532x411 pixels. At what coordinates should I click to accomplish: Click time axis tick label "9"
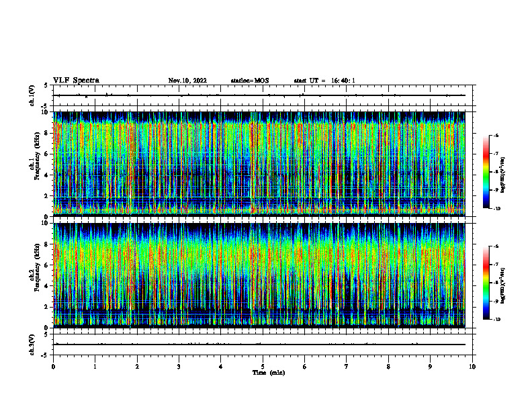coord(430,367)
